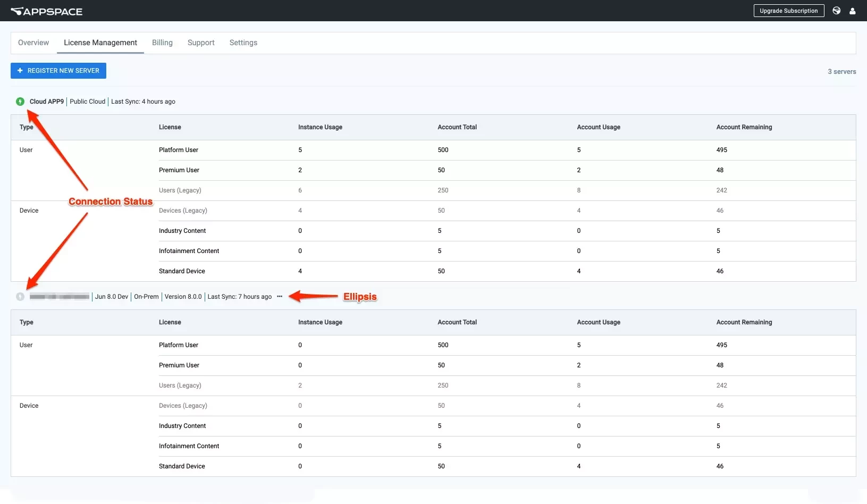Switch to the Overview tab
Viewport: 867px width, 504px height.
(33, 43)
